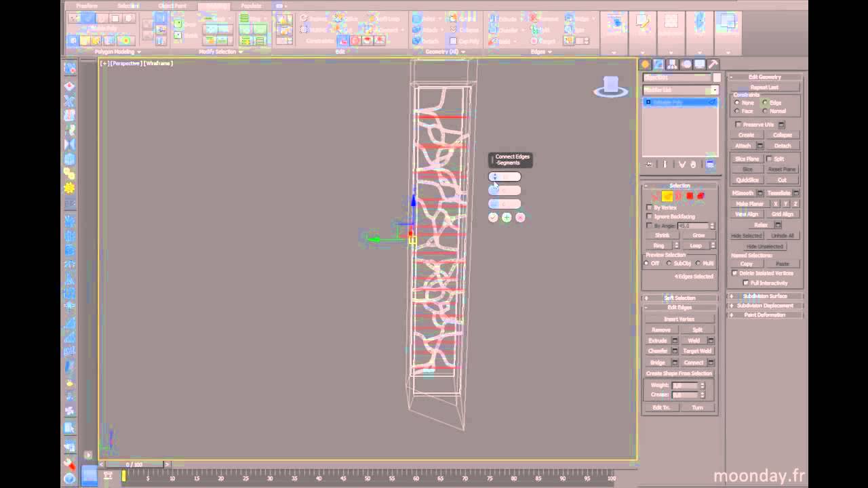Viewport: 868px width, 488px height.
Task: Switch to the Populate ribbon tab
Action: pos(251,6)
